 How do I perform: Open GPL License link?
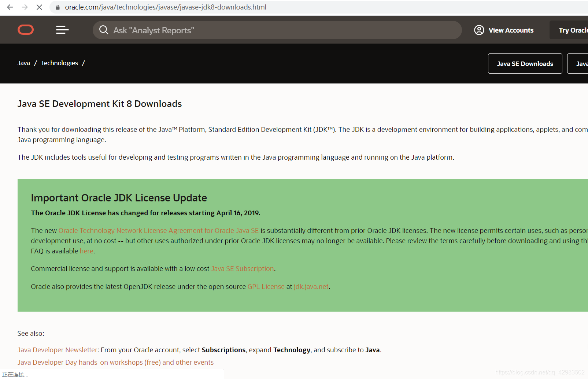[266, 287]
